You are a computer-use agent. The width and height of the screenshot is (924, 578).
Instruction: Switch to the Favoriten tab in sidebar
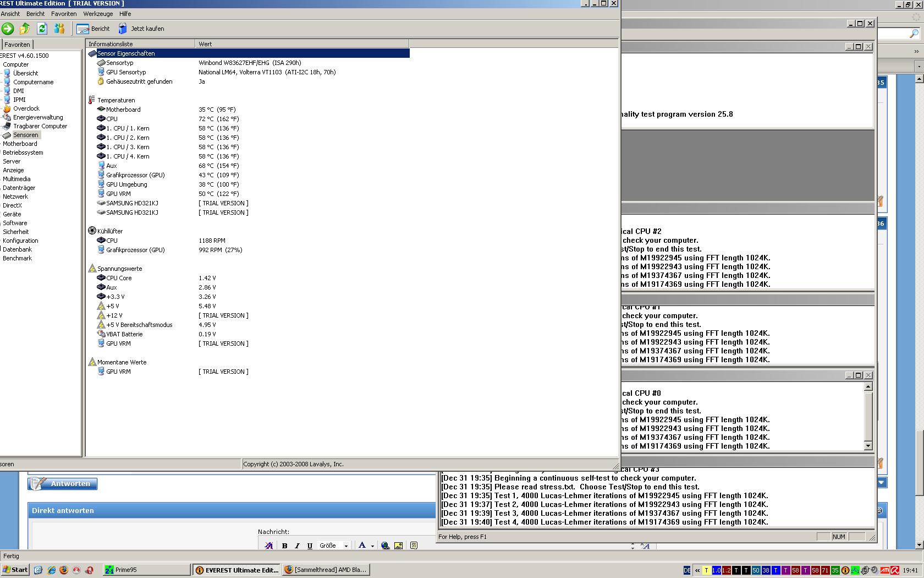(18, 45)
